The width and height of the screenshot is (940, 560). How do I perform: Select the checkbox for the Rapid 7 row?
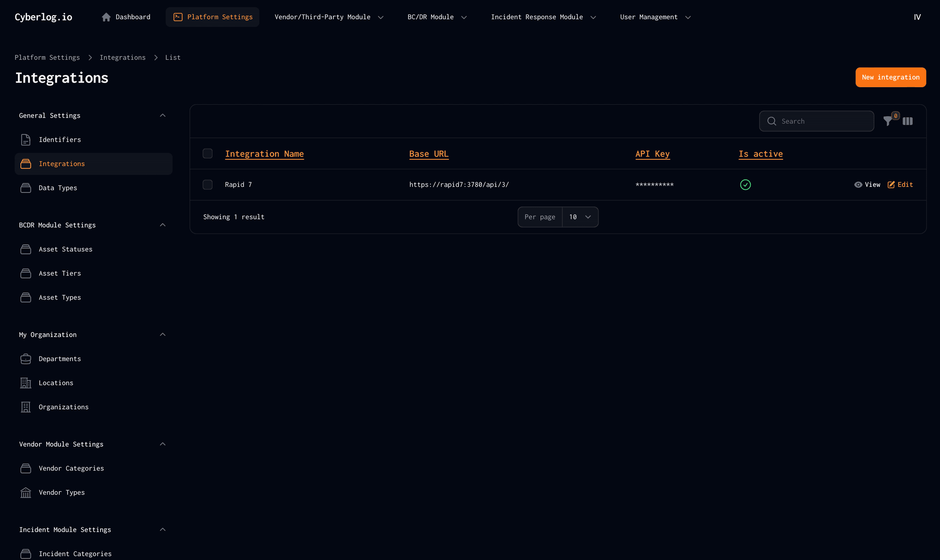207,185
